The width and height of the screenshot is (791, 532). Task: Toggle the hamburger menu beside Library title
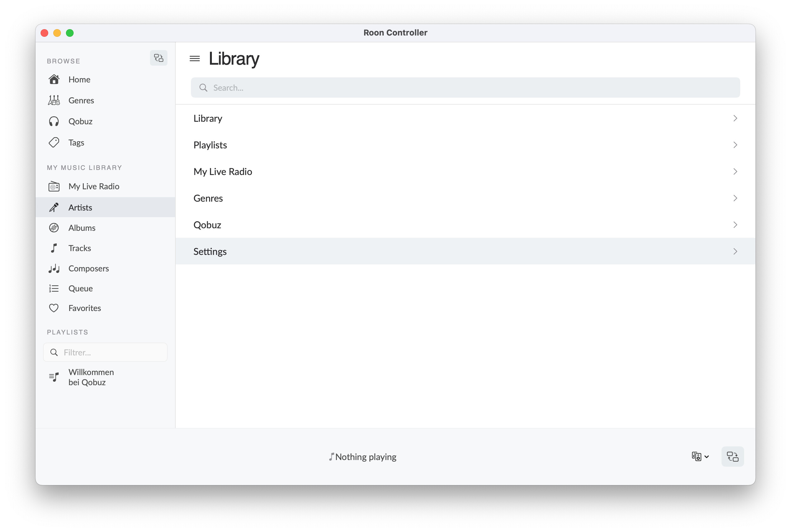pyautogui.click(x=194, y=59)
